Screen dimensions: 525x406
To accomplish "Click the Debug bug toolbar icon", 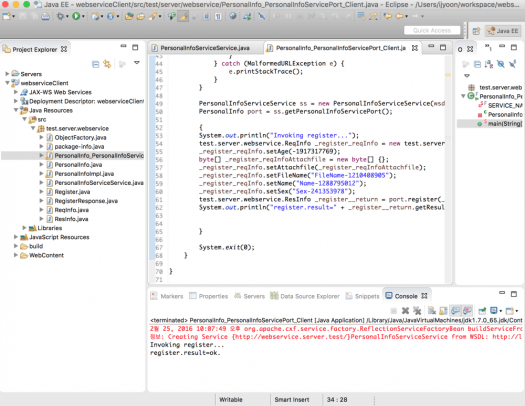I will 60,16.
